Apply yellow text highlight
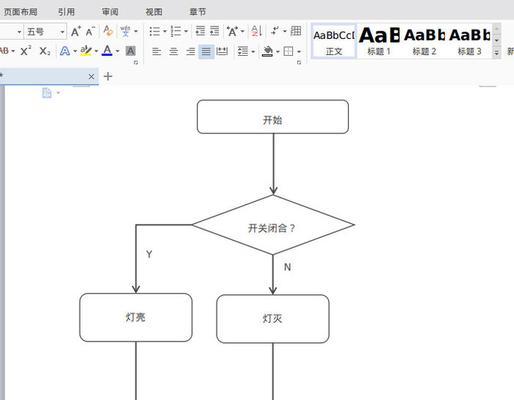 86,51
